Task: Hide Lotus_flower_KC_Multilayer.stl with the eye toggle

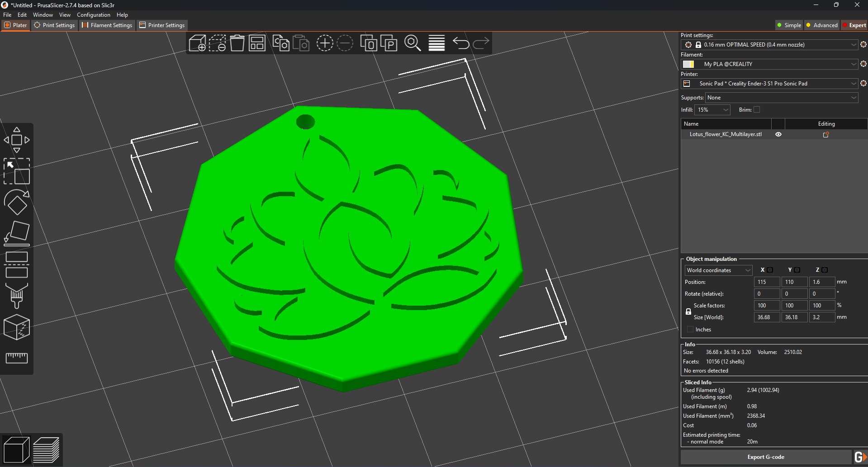Action: click(x=778, y=134)
